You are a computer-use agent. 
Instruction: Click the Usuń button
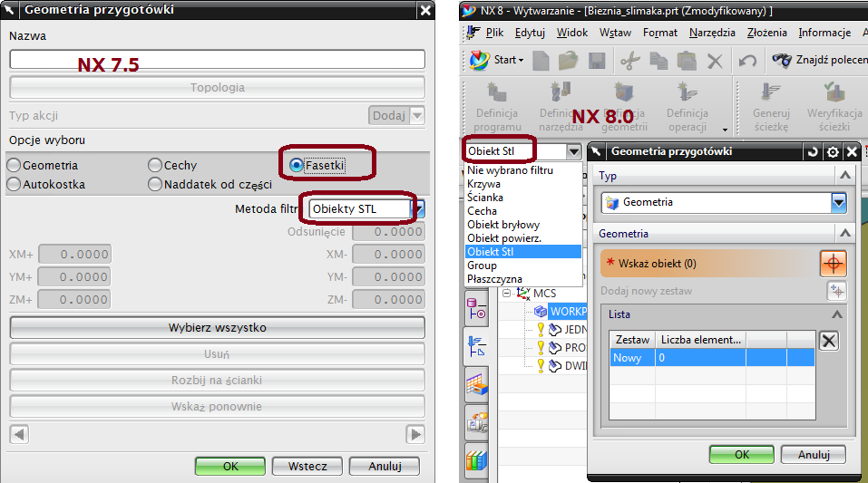point(218,354)
